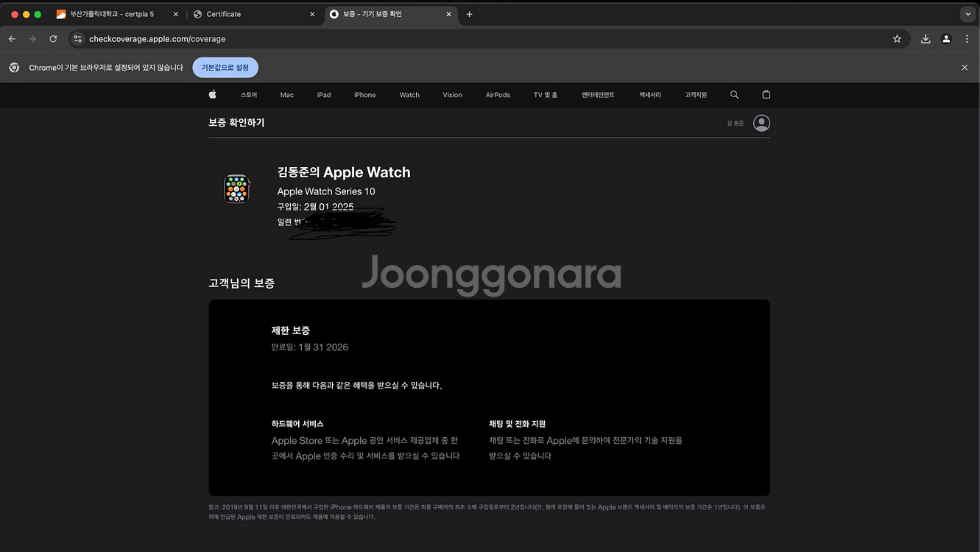Click the 고객님의 보증 heading
Screen dimensions: 980x552
tap(242, 283)
